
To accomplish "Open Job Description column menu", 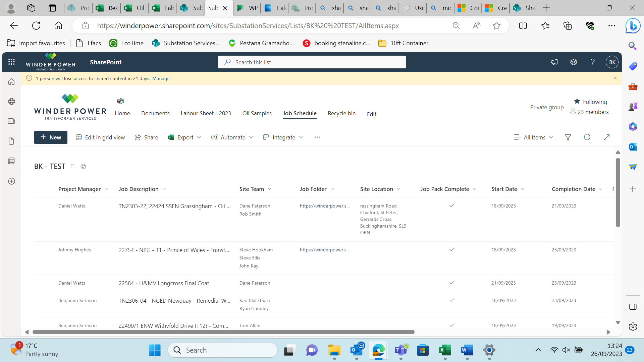I will coord(164,189).
